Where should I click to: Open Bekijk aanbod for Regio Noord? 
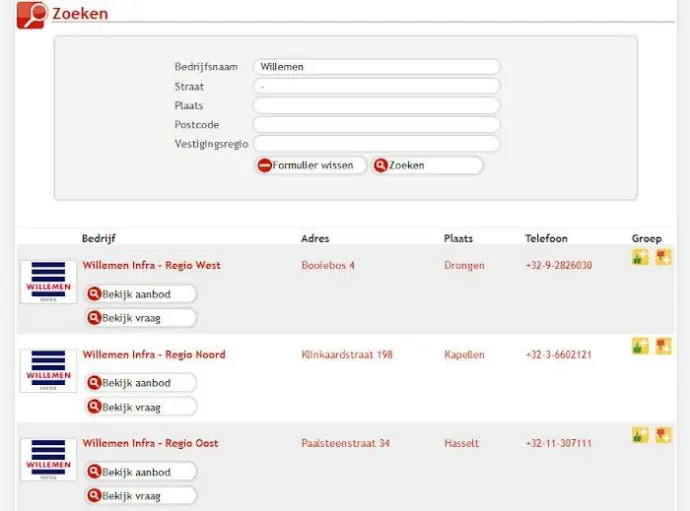pos(141,383)
